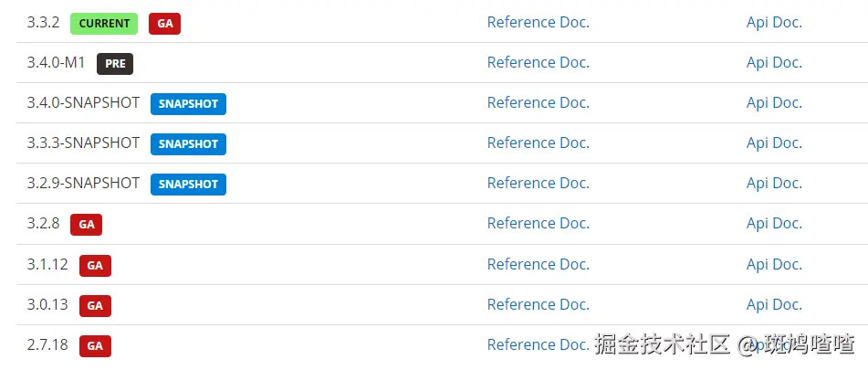868x370 pixels.
Task: Open Reference Doc. for version 3.3.2
Action: (x=538, y=22)
